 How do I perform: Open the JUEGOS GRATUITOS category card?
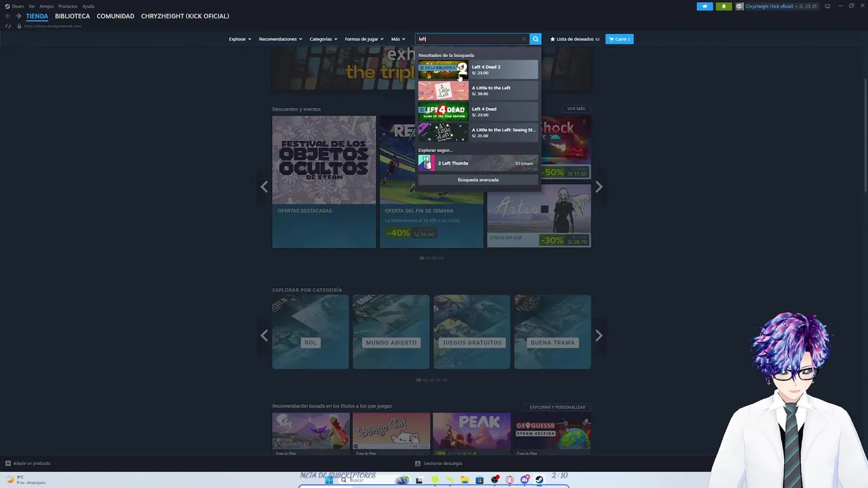(472, 332)
